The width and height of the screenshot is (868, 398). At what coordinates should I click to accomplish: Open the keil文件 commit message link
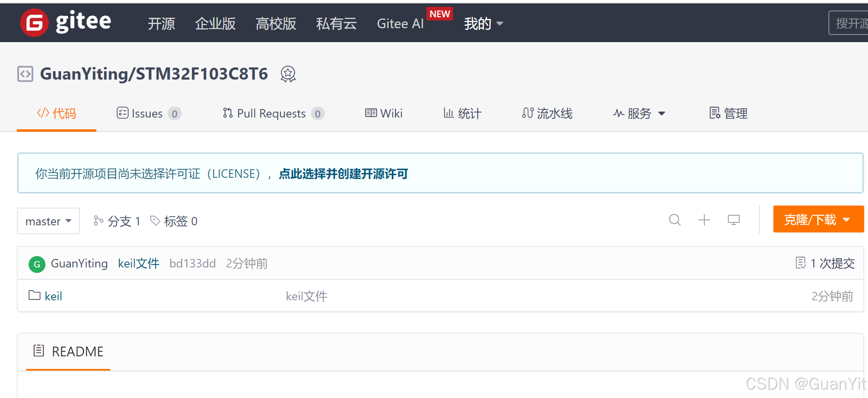coord(138,264)
